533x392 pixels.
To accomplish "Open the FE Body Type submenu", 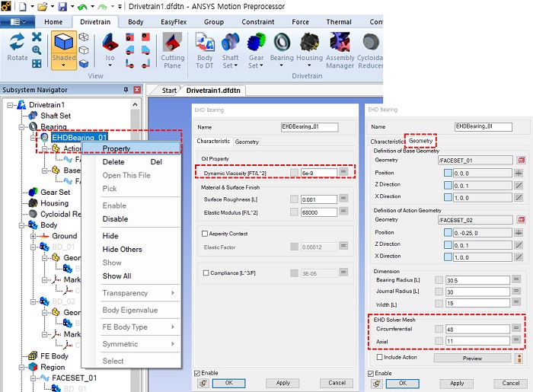I will click(x=140, y=327).
